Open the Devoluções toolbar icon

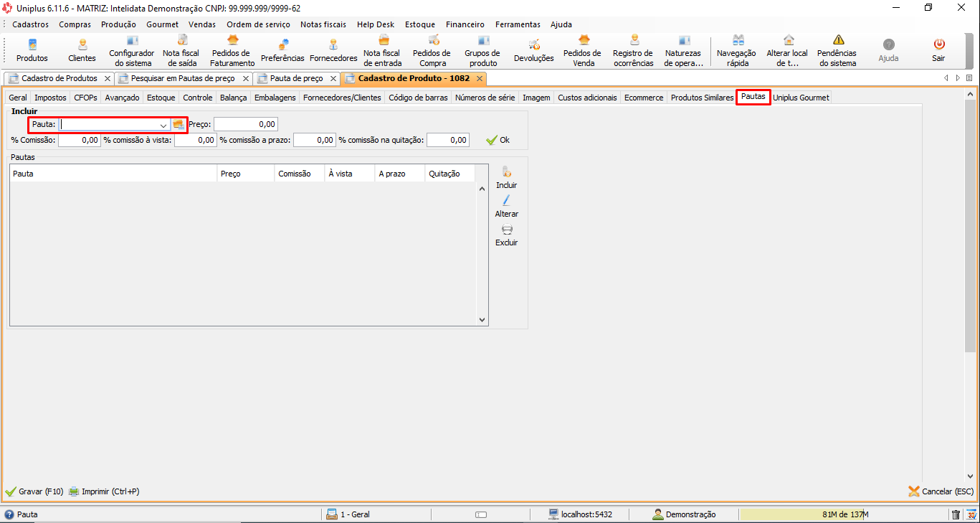(534, 50)
